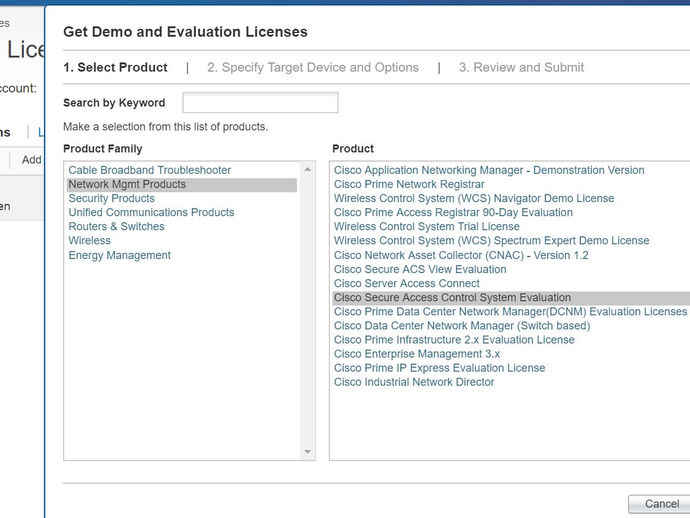Choose Cisco Network Asset Collector Version 1.2
The width and height of the screenshot is (690, 518).
pyautogui.click(x=461, y=255)
